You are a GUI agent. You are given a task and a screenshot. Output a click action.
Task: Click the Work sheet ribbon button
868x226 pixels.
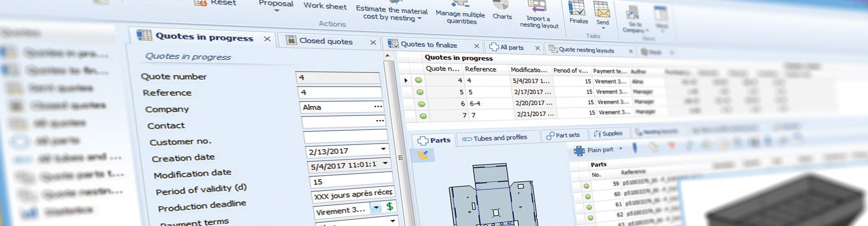pos(325,6)
